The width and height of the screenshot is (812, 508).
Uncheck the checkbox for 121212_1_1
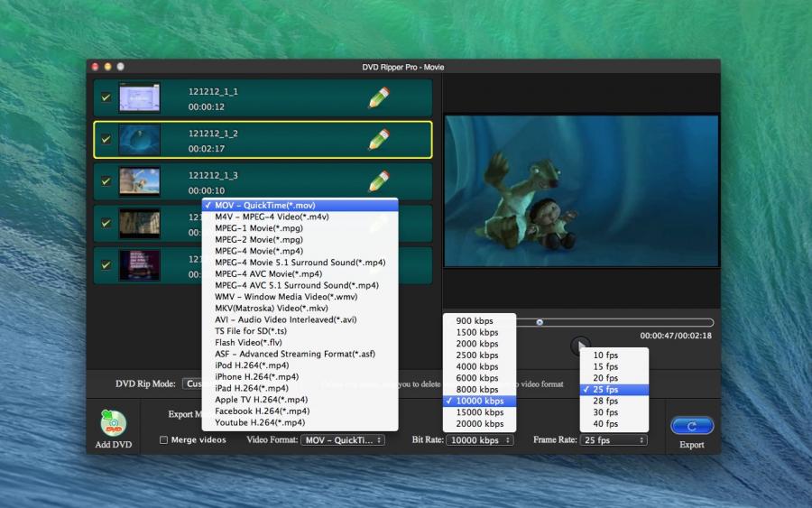[x=106, y=97]
